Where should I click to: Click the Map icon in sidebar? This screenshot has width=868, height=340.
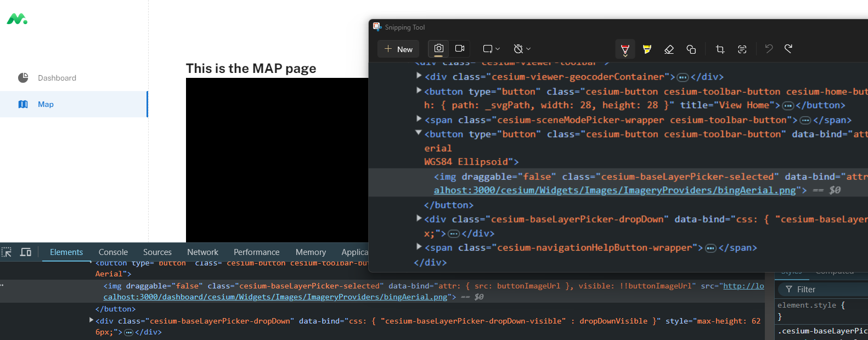(23, 104)
